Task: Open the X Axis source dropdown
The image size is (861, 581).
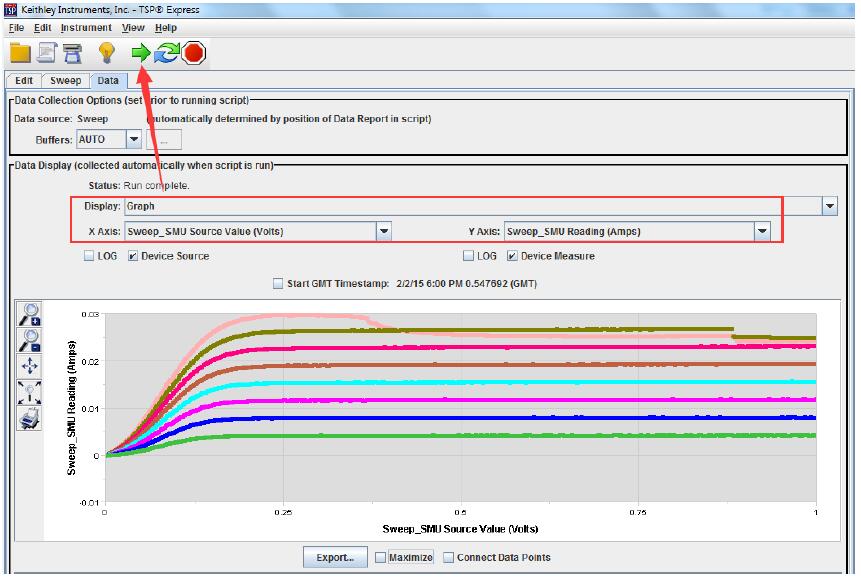Action: click(x=384, y=231)
